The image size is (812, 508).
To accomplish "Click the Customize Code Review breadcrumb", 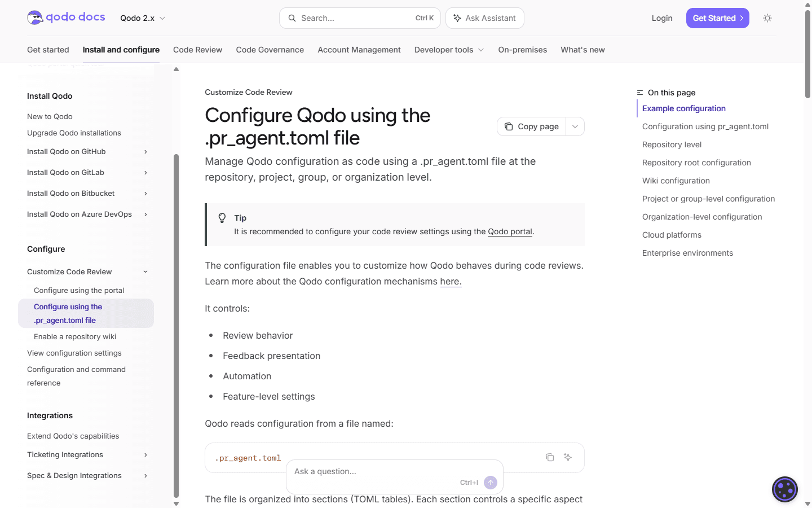I will [x=249, y=92].
